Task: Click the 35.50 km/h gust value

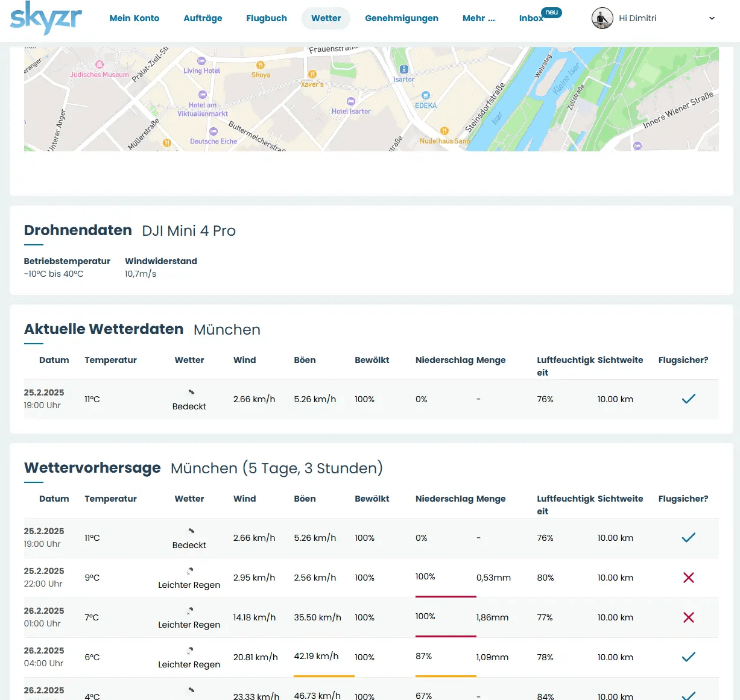Action: click(x=317, y=617)
